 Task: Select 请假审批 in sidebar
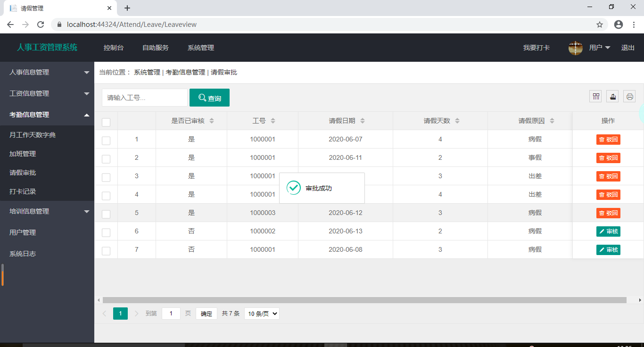[x=47, y=173]
